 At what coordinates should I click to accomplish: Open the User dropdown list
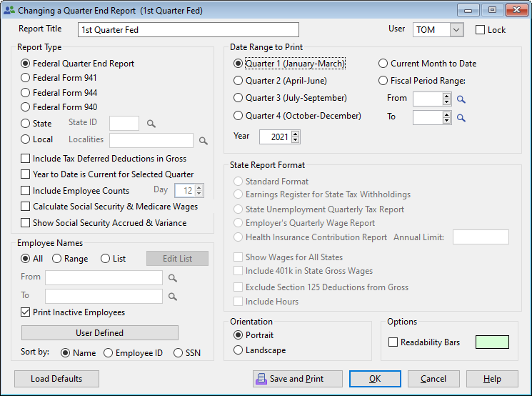[456, 30]
